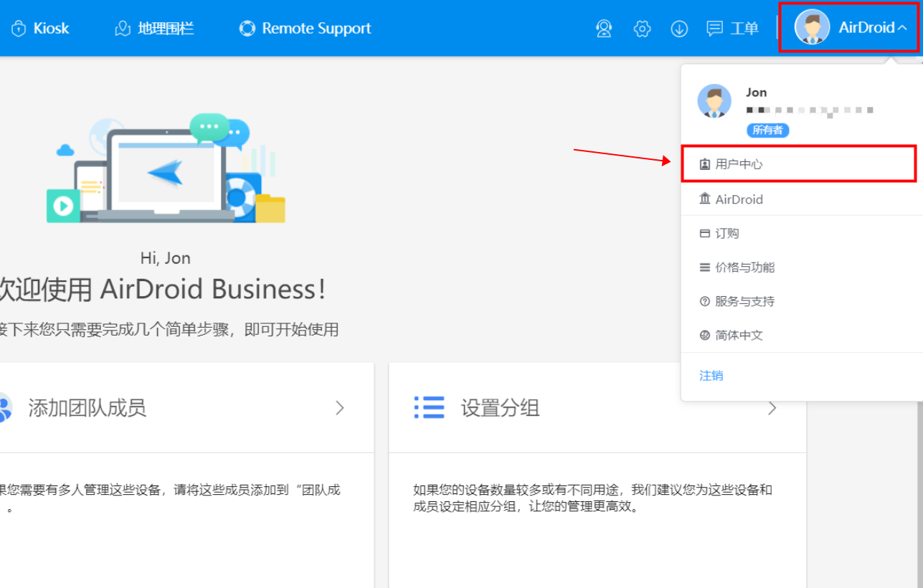Change language via 简体中文

pos(802,336)
